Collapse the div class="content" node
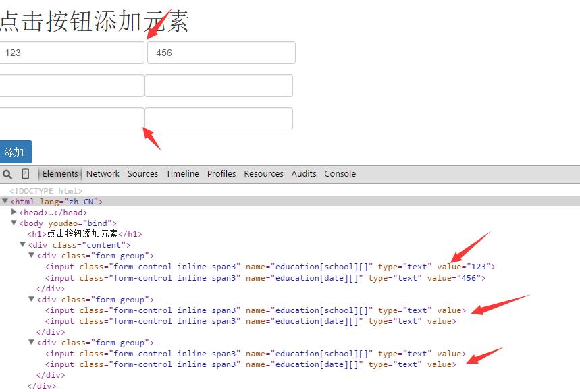 [x=22, y=244]
